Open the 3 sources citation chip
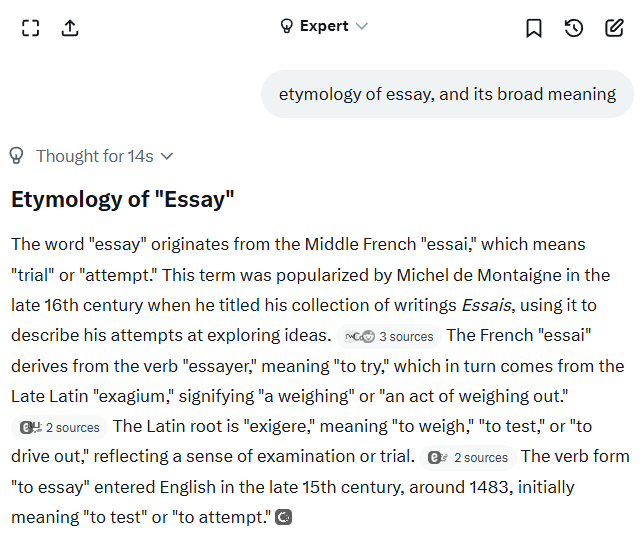This screenshot has height=552, width=641. coord(389,336)
